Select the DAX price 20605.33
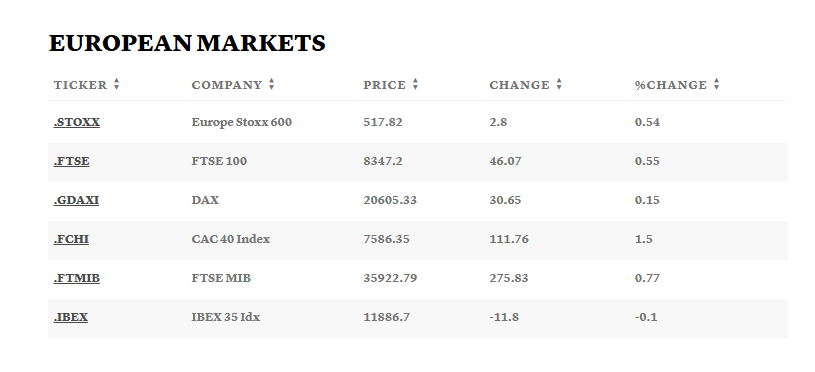This screenshot has width=815, height=372. [390, 200]
